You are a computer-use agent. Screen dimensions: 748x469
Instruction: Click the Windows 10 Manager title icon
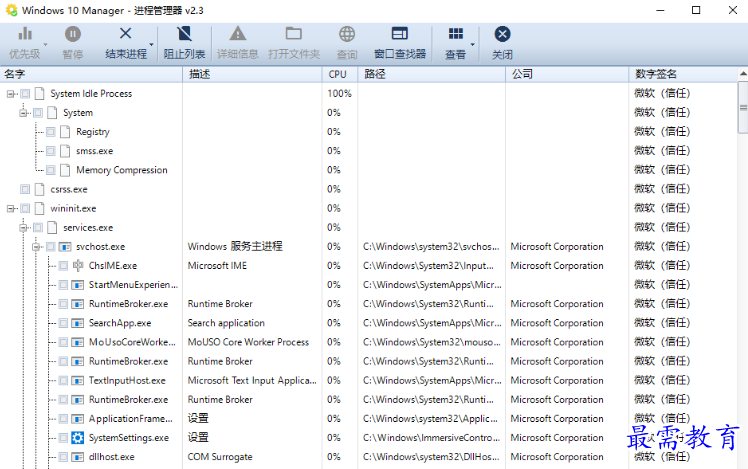(x=11, y=10)
